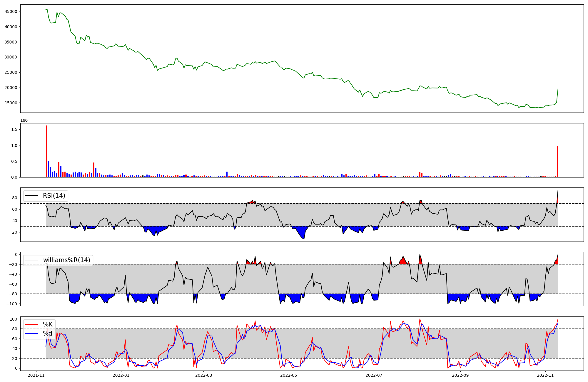Click the 1e6 volume scale exponent label
Image resolution: width=588 pixels, height=382 pixels.
(x=24, y=120)
